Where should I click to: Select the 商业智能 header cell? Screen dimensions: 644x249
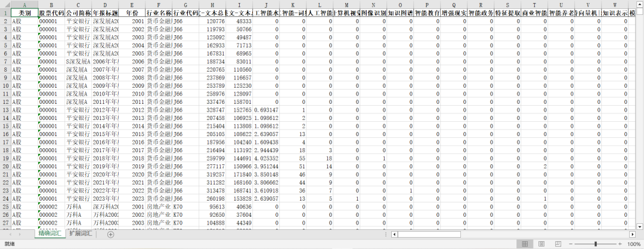[x=534, y=13]
